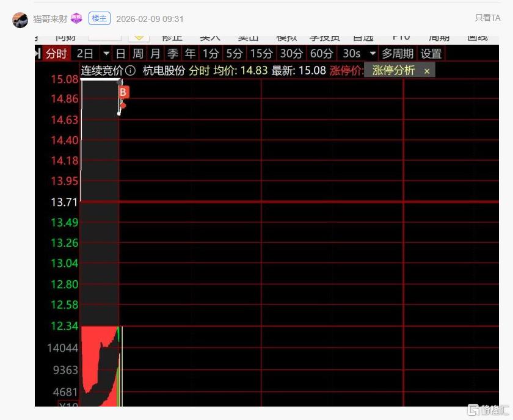Switch to the 月 monthly period tab
This screenshot has height=420, width=513.
click(x=155, y=54)
